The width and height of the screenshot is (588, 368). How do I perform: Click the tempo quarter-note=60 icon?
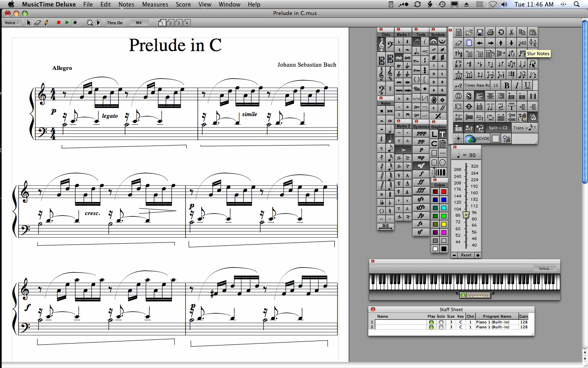tap(522, 43)
